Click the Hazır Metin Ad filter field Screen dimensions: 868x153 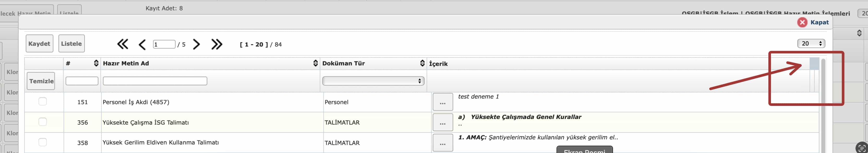click(x=155, y=81)
